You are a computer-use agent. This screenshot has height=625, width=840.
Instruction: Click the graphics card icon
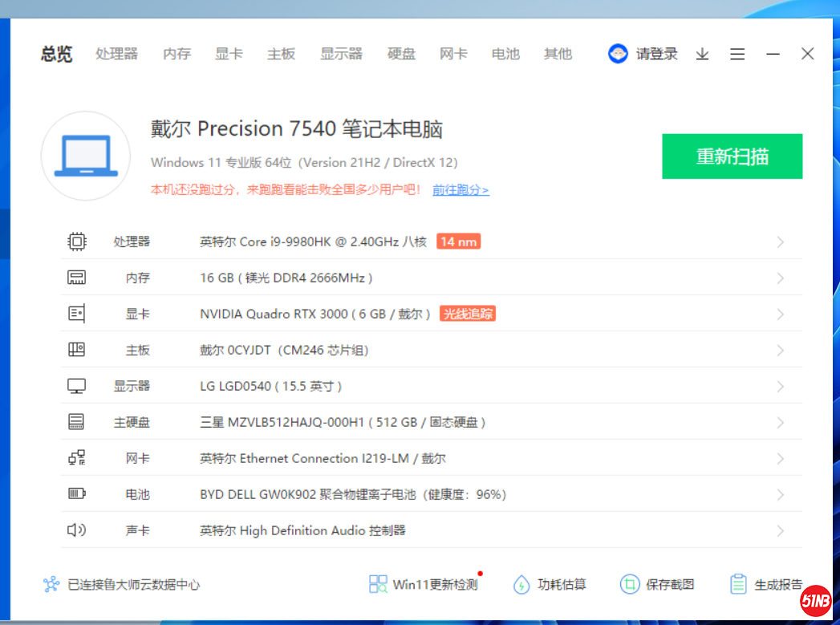coord(76,314)
